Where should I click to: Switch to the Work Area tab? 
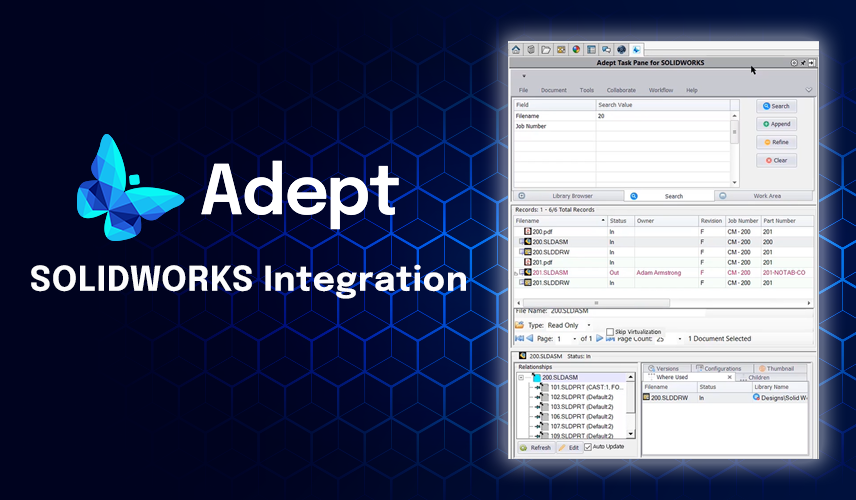(764, 196)
